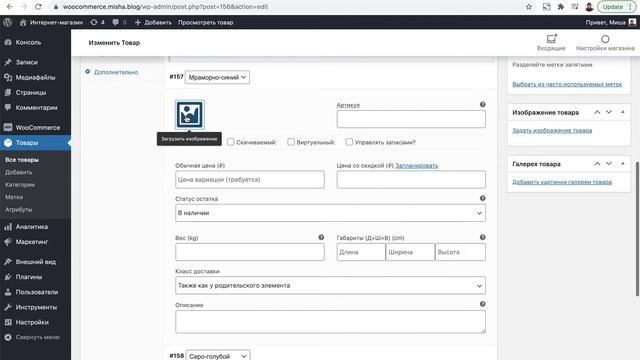Screen dimensions: 640x360
Task: Open the Атрибуты submenu
Action: tap(18, 209)
